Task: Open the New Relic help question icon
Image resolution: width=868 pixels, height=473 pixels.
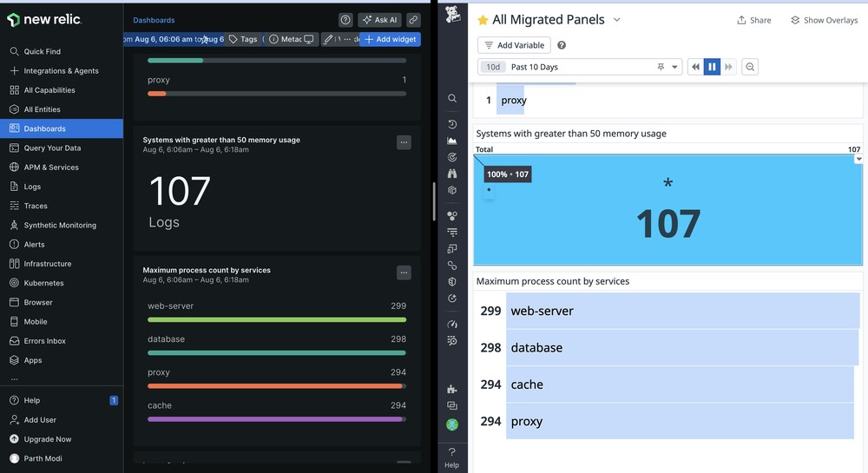Action: (x=345, y=20)
